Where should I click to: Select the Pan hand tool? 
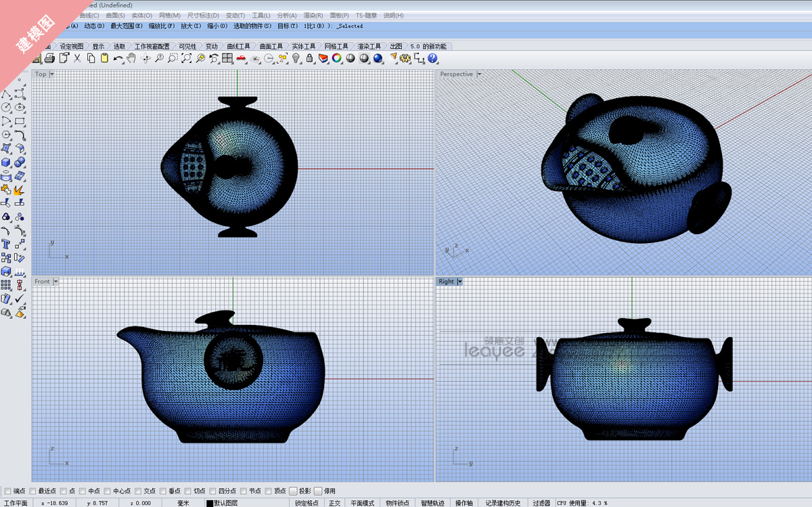pos(131,59)
